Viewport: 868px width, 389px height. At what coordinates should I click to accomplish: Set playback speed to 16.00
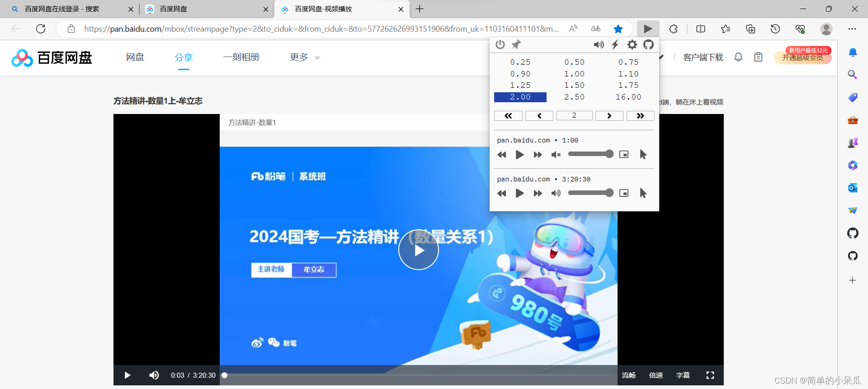tap(628, 97)
